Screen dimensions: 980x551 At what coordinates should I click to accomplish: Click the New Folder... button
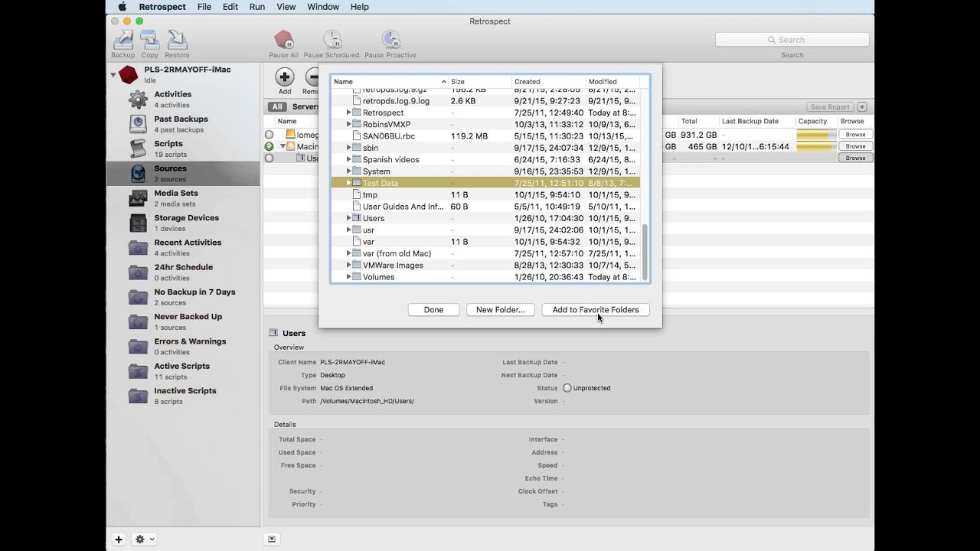coord(501,310)
